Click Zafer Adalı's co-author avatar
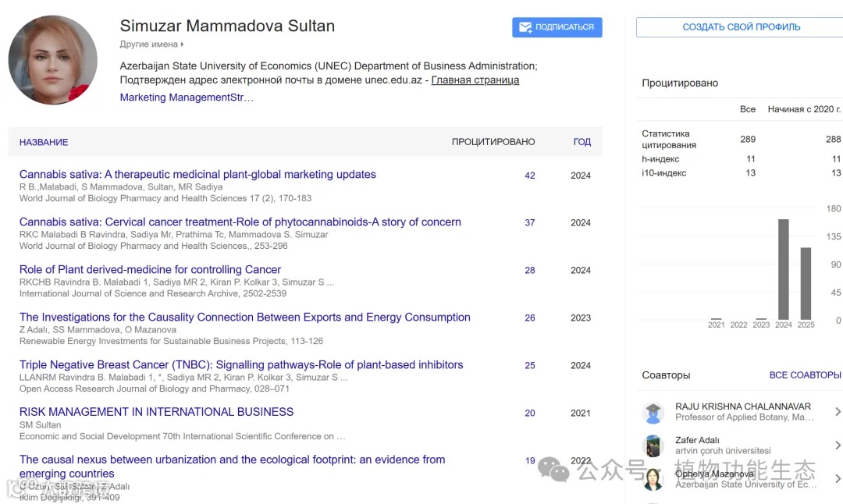This screenshot has width=843, height=504. [653, 445]
